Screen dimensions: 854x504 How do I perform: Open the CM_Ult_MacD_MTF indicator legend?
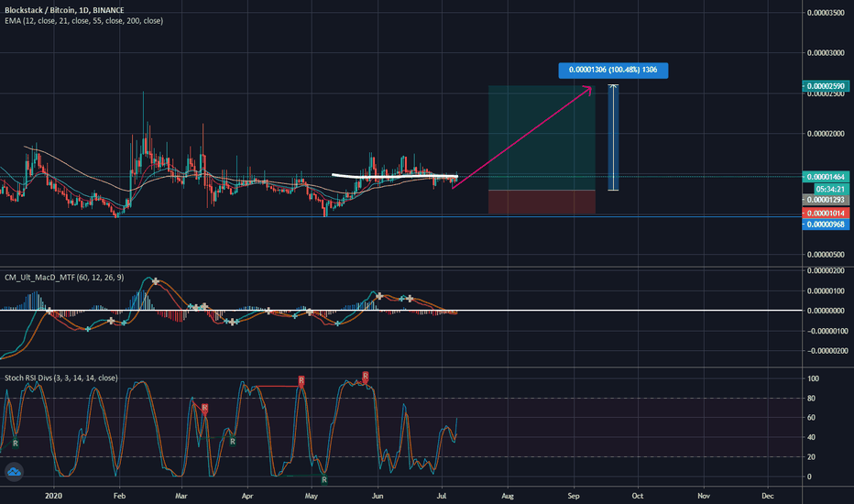point(64,278)
